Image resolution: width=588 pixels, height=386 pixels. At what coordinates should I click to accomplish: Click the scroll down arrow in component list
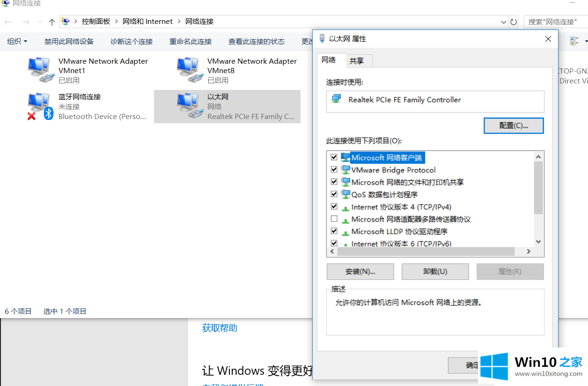point(538,242)
